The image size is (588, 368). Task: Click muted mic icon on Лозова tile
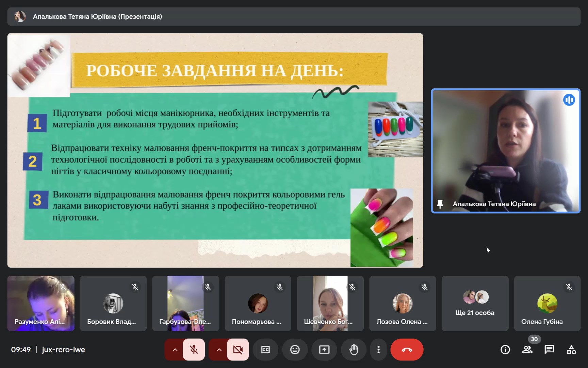coord(425,287)
